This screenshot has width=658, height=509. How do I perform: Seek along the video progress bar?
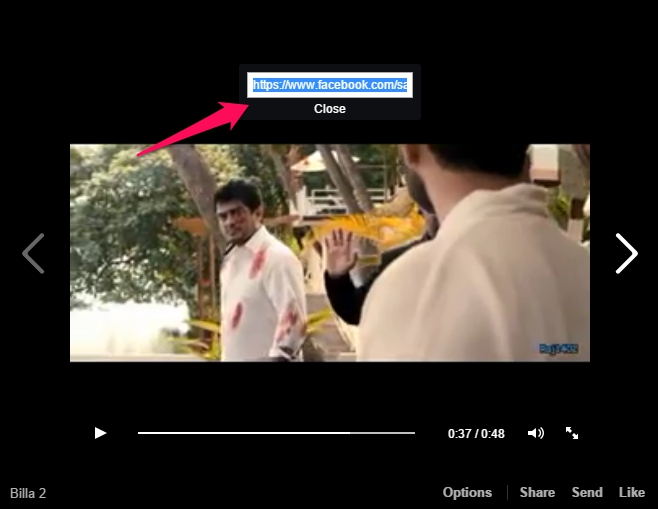pyautogui.click(x=276, y=433)
